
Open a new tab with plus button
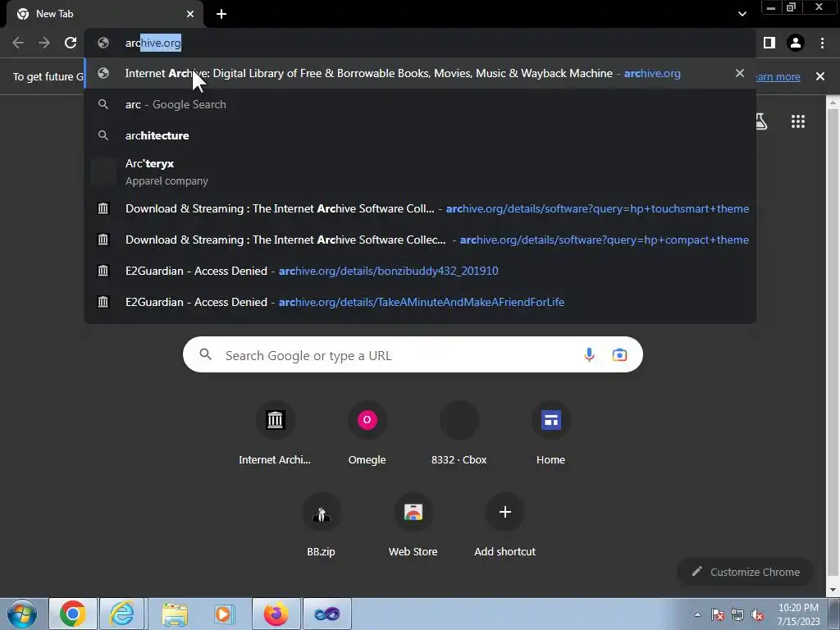pos(221,14)
